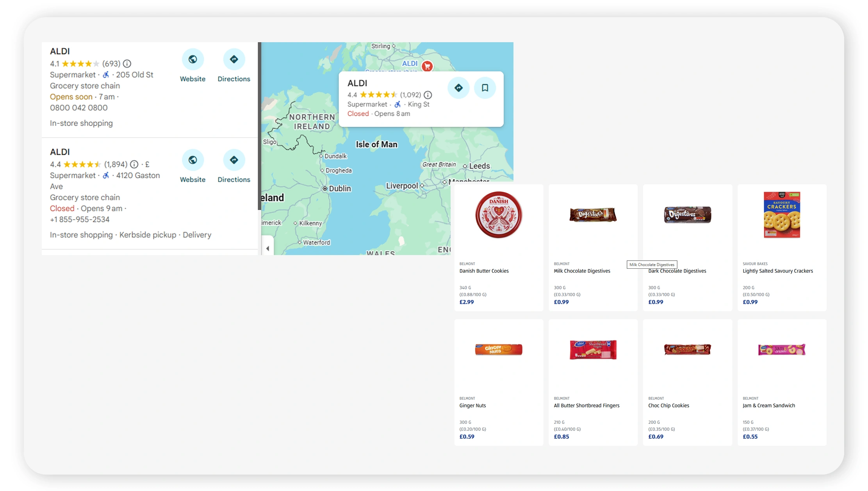Open Website for ALDI on 205 Old St

tap(192, 59)
